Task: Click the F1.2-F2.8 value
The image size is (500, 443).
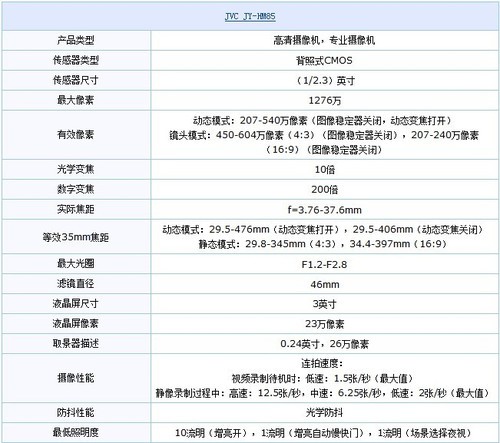Action: click(x=324, y=264)
